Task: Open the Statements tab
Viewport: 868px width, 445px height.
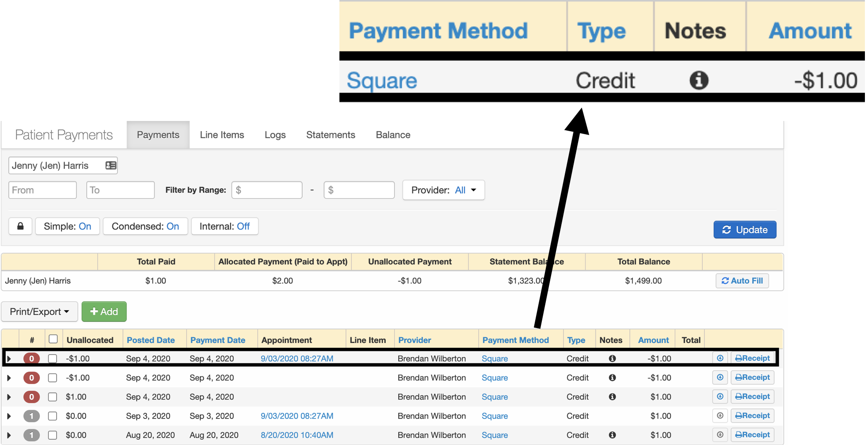Action: pyautogui.click(x=331, y=135)
